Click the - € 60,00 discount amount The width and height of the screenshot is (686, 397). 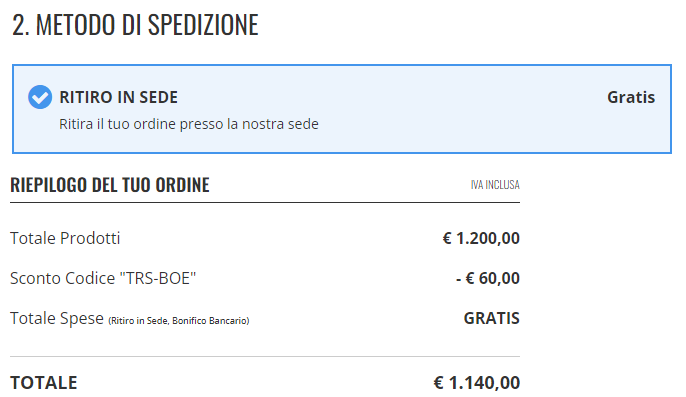(488, 278)
